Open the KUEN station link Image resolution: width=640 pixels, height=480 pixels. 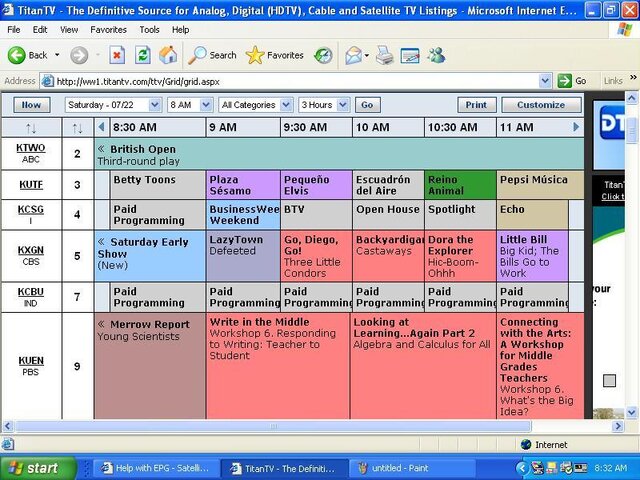31,361
